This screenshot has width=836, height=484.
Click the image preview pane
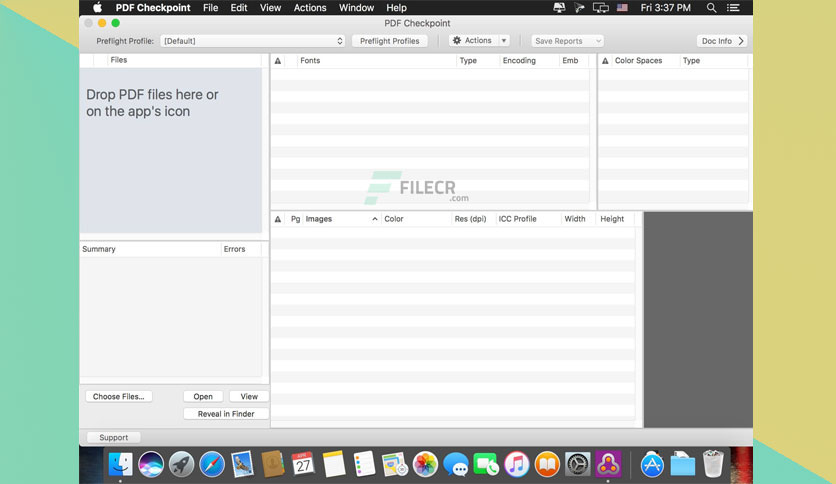click(698, 320)
